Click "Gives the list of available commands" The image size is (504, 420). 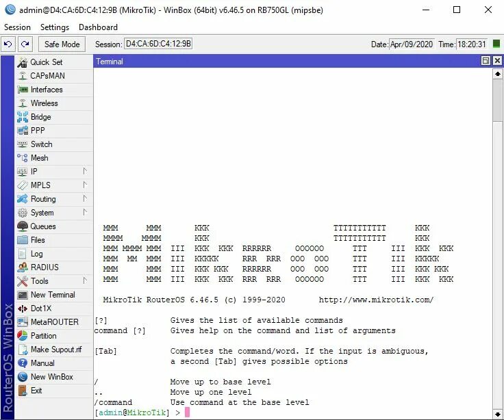(257, 320)
